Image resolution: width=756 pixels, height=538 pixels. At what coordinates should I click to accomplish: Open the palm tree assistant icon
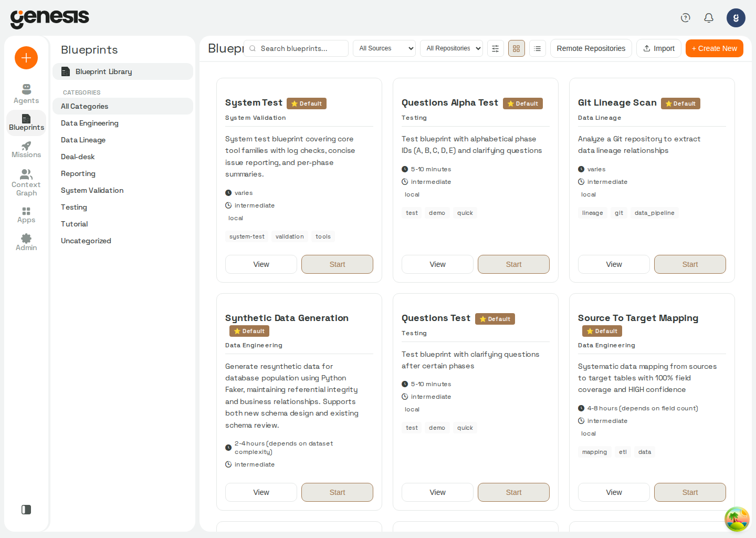coord(737,519)
